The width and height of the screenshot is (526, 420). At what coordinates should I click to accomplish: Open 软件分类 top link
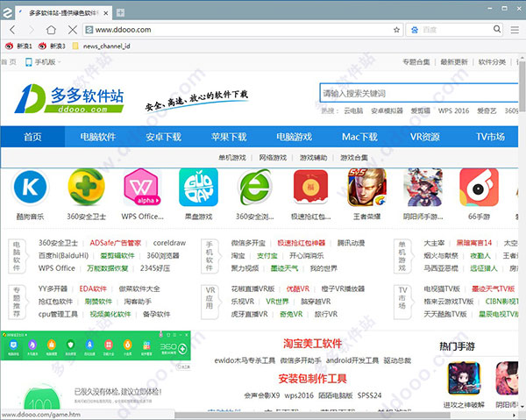pos(492,62)
